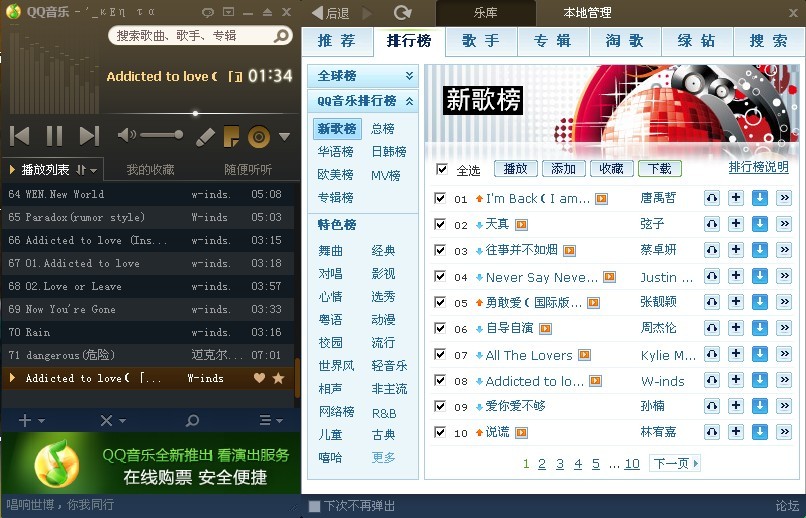Select the 绿钻 navigation tab

(697, 41)
